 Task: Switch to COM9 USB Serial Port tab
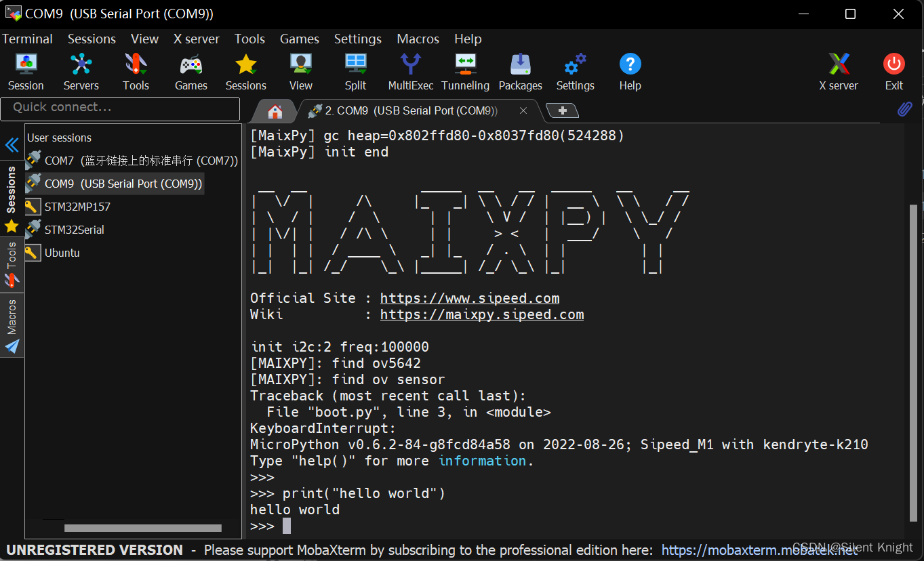coord(411,110)
